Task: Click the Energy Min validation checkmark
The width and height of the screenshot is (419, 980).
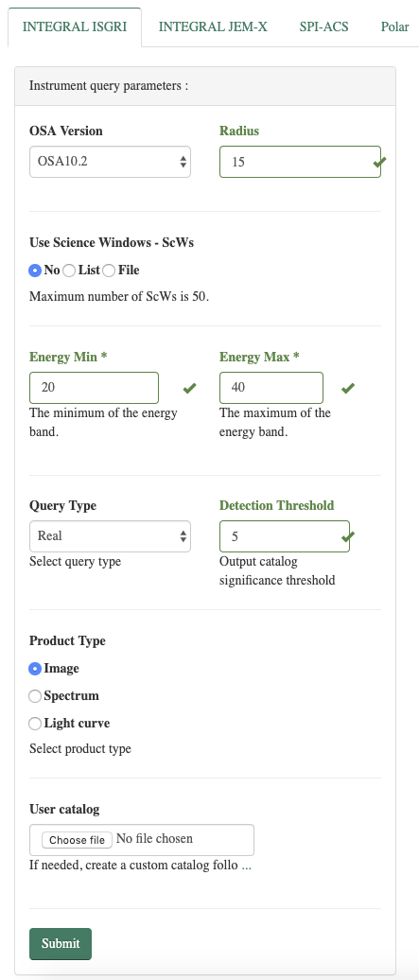Action: click(189, 389)
